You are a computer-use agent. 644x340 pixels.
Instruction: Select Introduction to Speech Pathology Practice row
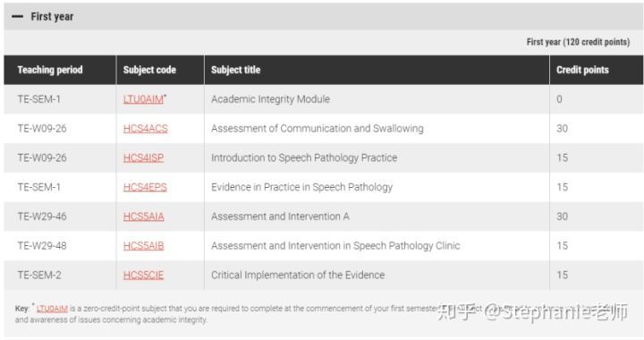coord(323,157)
